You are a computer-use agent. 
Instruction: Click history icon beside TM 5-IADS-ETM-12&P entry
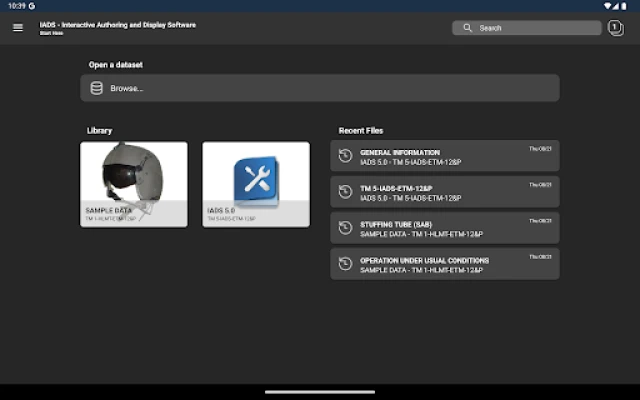tap(345, 192)
